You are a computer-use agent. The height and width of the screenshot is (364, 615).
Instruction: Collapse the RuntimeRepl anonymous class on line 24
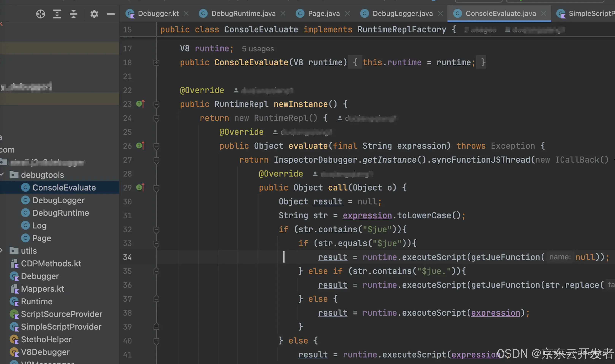pyautogui.click(x=156, y=119)
